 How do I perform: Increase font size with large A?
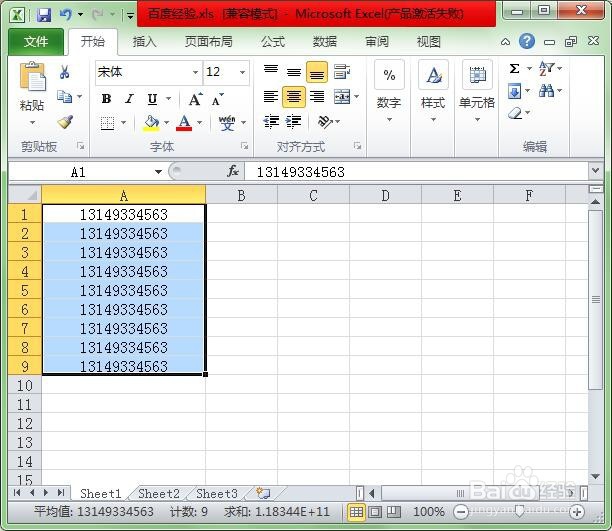195,99
